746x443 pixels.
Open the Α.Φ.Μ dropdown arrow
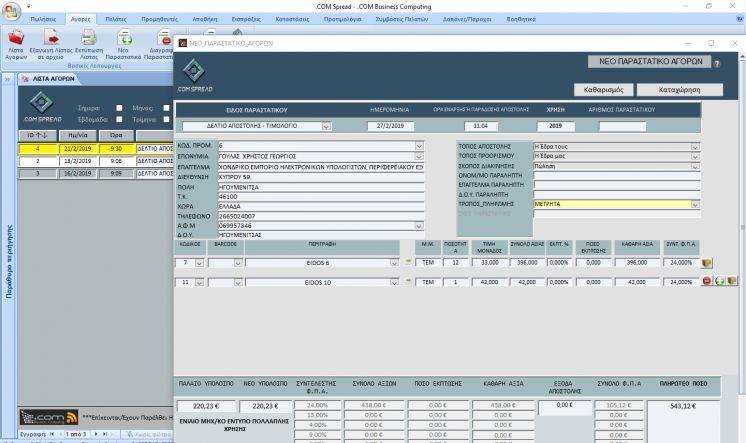[419, 226]
